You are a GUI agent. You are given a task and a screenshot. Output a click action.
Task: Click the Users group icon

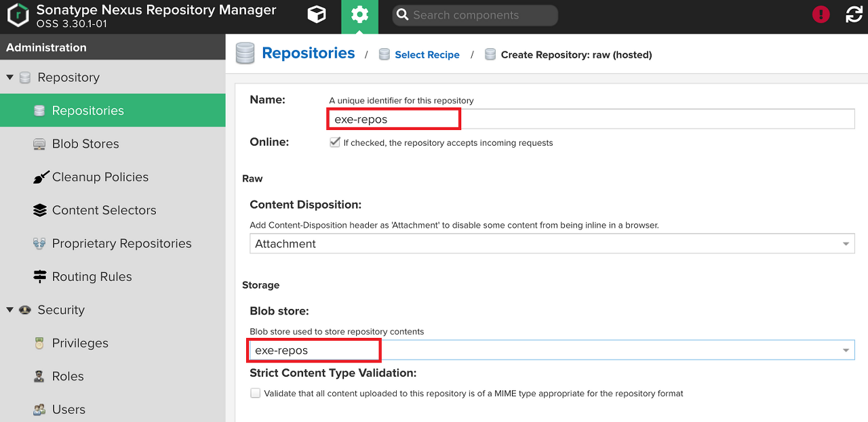click(39, 410)
